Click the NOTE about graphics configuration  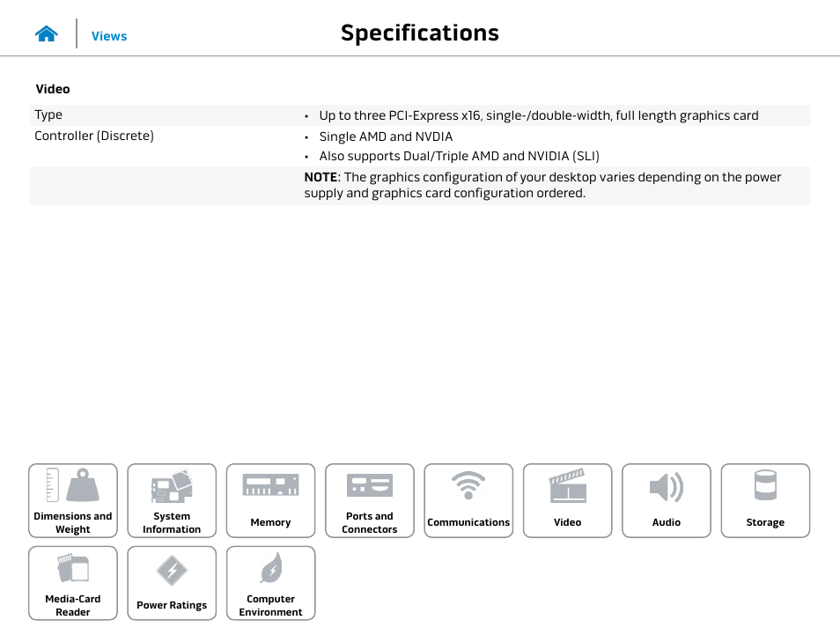point(542,185)
